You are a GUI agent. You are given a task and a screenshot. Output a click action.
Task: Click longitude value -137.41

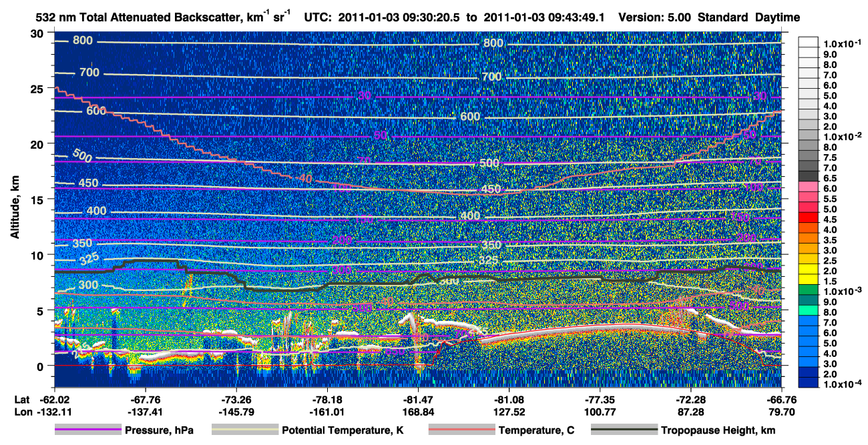tap(144, 412)
